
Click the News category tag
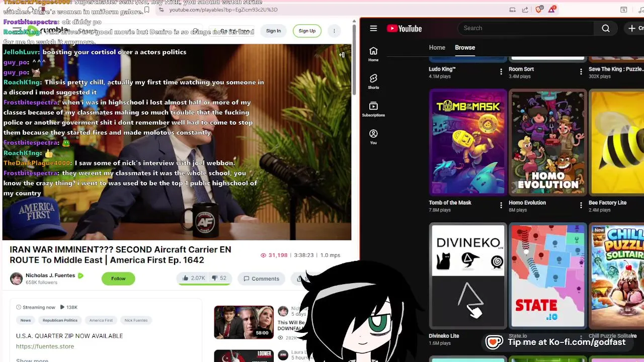coord(26,320)
